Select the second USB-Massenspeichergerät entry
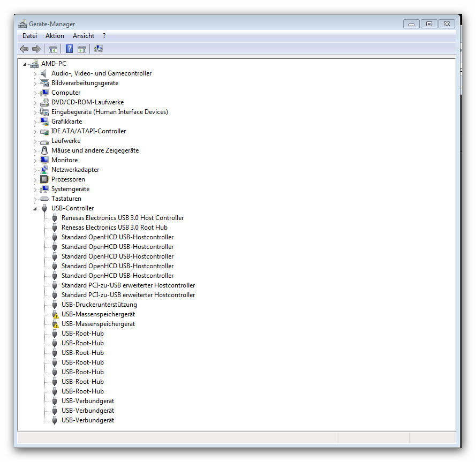 coord(98,324)
